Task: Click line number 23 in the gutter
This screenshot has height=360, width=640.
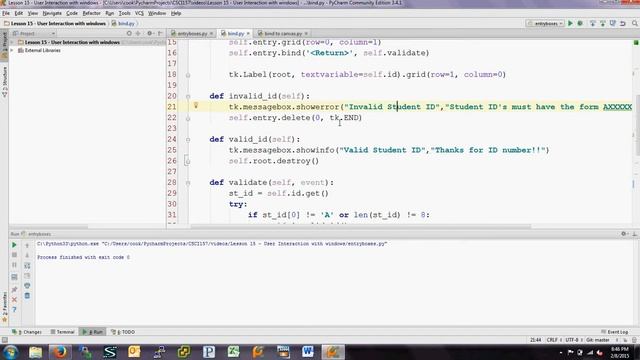Action: pyautogui.click(x=172, y=129)
